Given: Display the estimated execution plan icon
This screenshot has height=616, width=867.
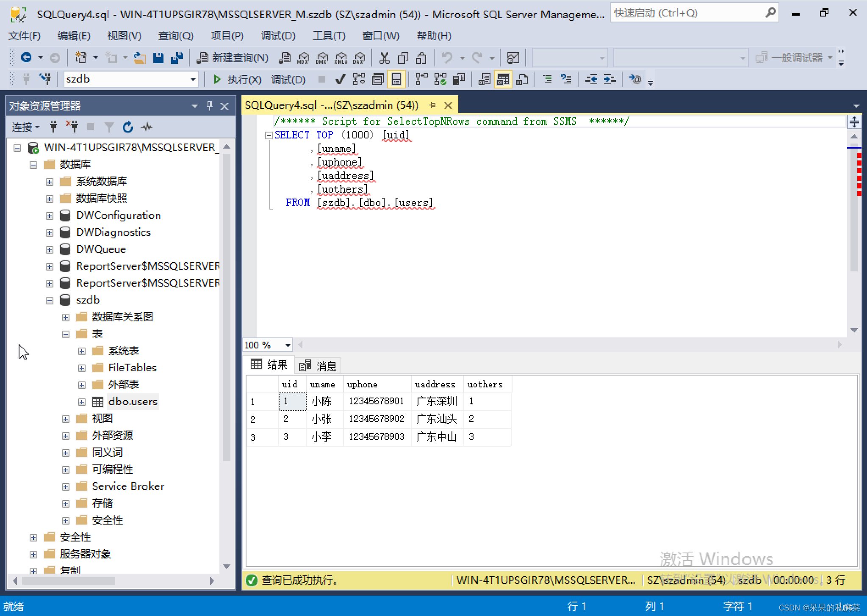Looking at the screenshot, I should point(359,79).
